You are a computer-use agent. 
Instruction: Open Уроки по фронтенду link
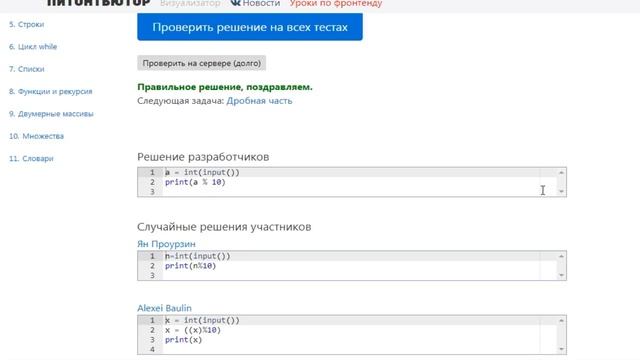tap(336, 3)
